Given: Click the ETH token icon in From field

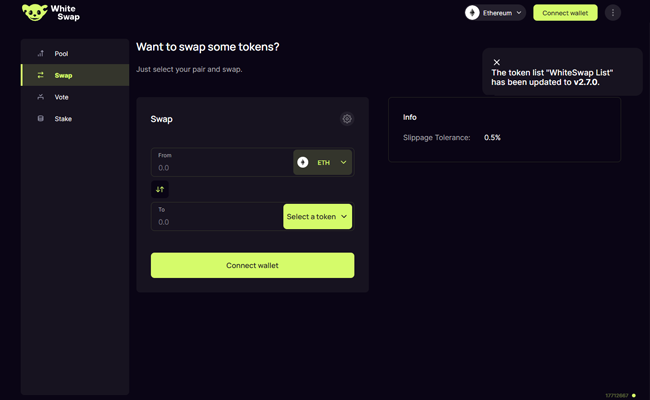Looking at the screenshot, I should (x=303, y=162).
